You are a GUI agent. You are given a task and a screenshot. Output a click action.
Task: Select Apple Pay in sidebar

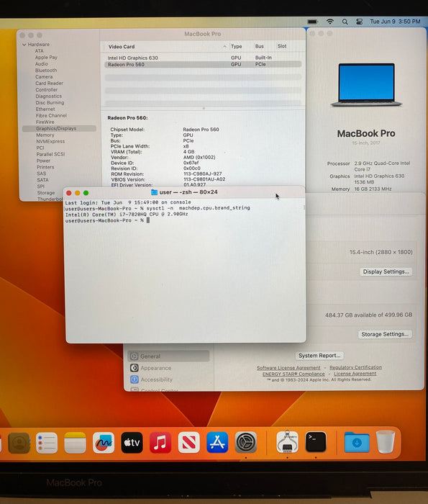(46, 57)
